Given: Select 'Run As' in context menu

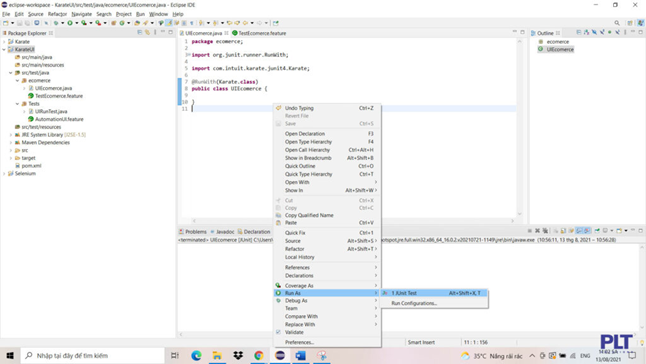Looking at the screenshot, I should tap(327, 293).
